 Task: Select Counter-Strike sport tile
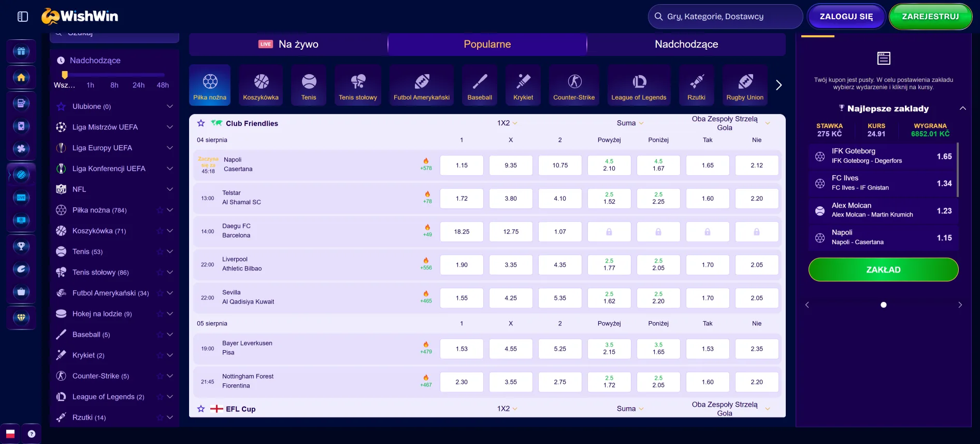coord(574,85)
